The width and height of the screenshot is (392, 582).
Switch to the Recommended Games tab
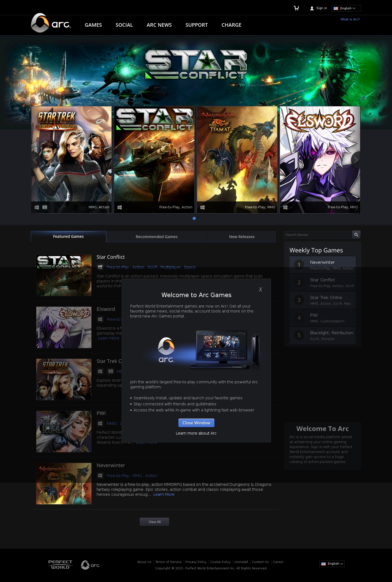tap(156, 237)
